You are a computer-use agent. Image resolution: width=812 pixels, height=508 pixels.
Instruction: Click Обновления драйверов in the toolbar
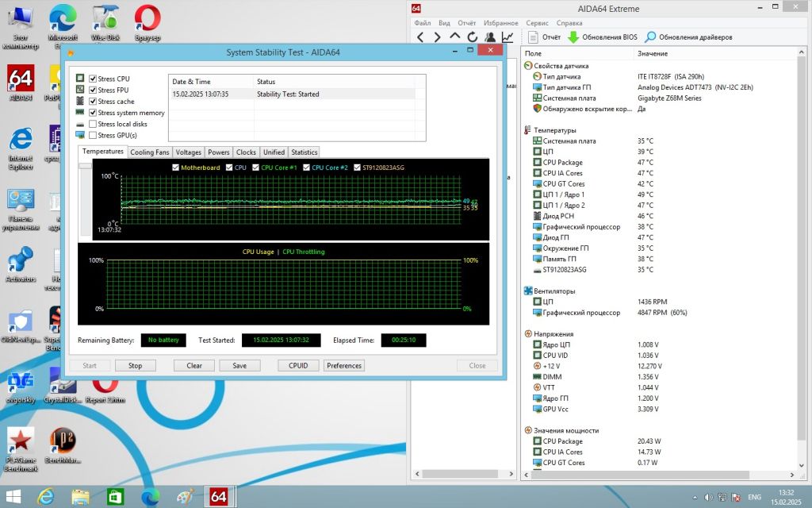point(689,37)
